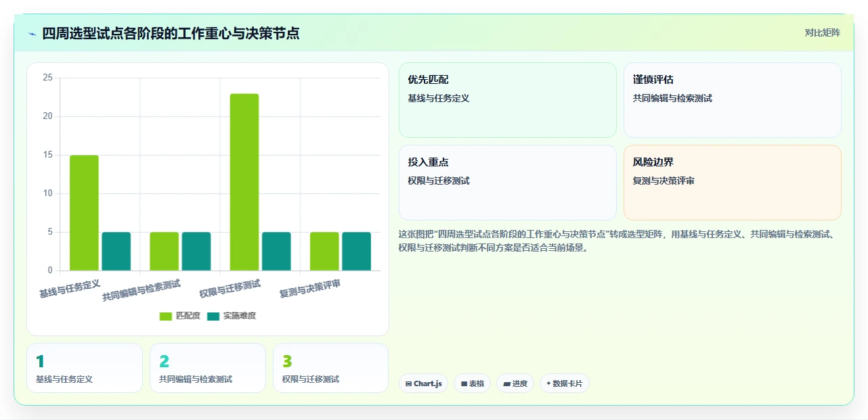Click the tall green bar for 权限与迁移测试
This screenshot has height=420, width=868.
pos(244,182)
